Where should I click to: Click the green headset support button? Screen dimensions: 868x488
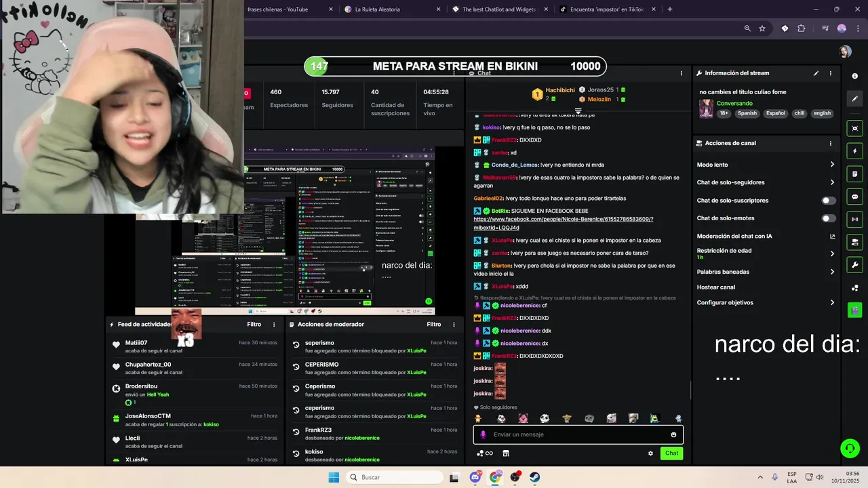(850, 448)
